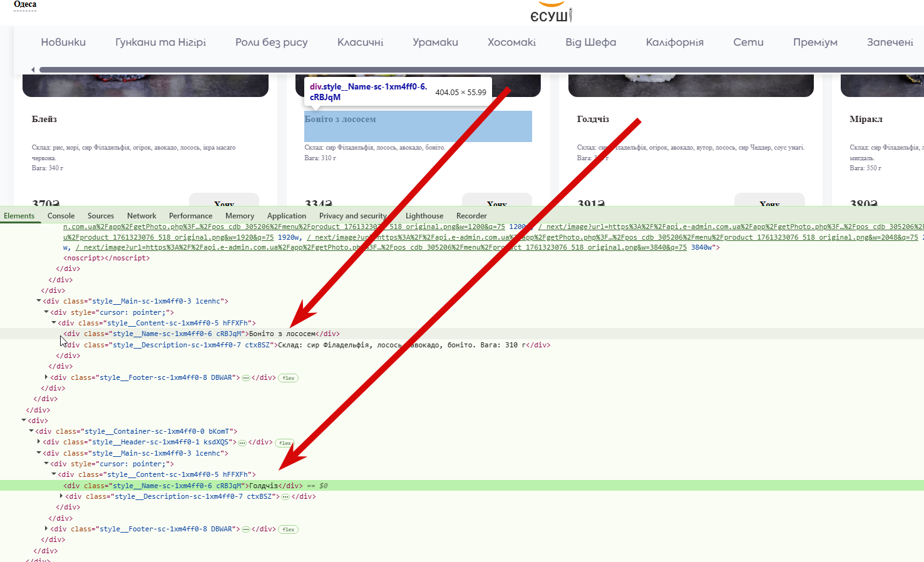Open the Урамаки category
This screenshot has height=562, width=924.
click(x=435, y=42)
